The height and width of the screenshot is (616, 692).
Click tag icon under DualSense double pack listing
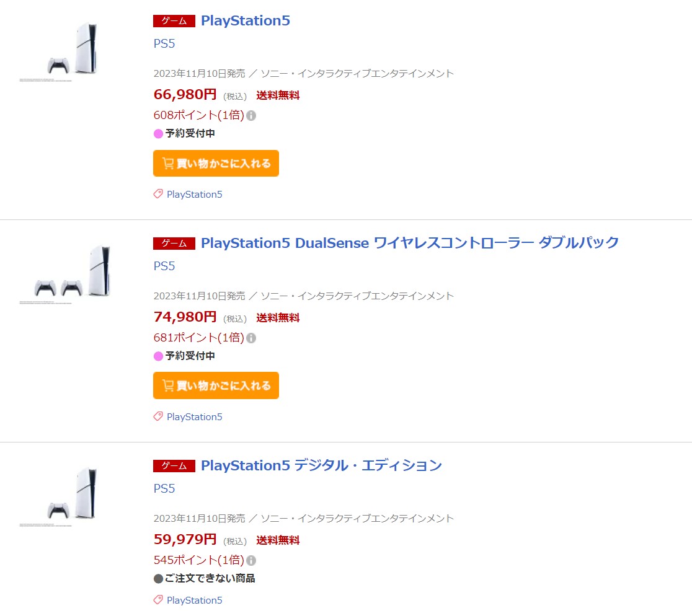click(158, 417)
